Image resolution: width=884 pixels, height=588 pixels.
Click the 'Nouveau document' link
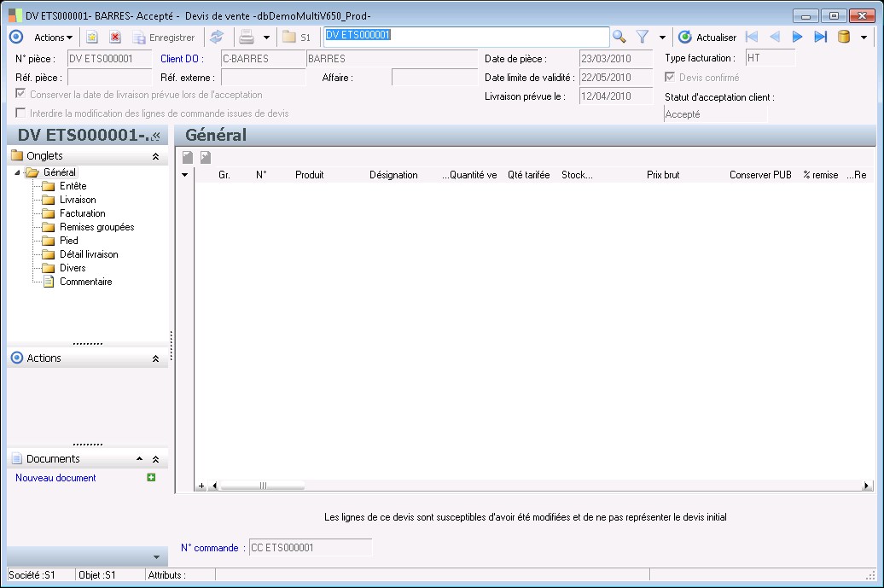pyautogui.click(x=55, y=478)
